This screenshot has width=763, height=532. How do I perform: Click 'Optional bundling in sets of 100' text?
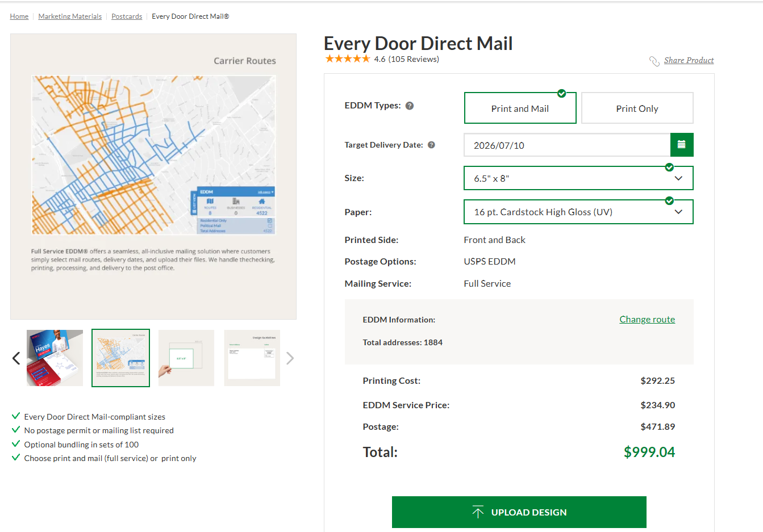(81, 445)
